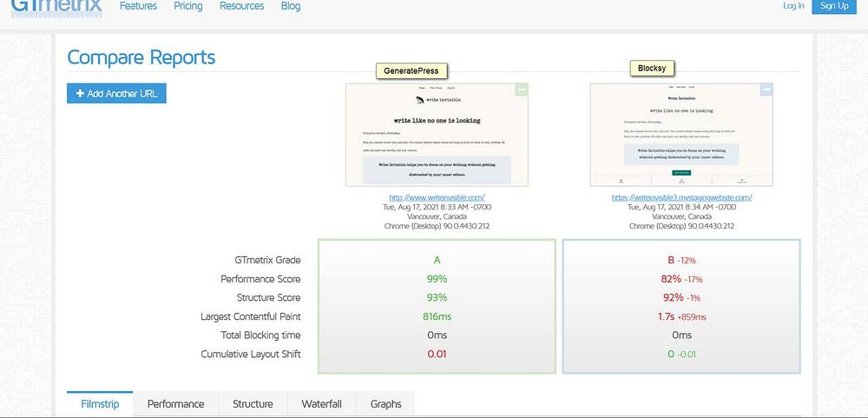Click the GeneratePress yellow label

point(411,71)
